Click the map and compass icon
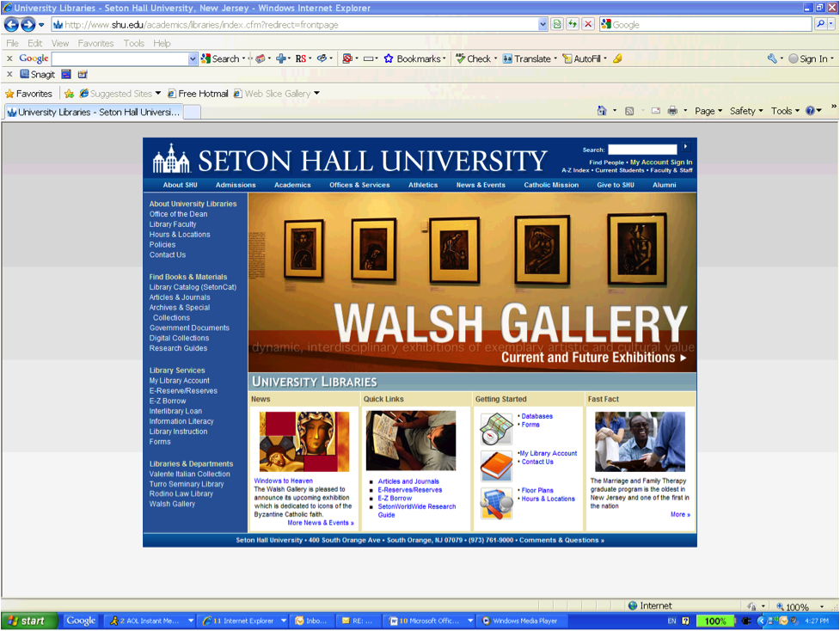The height and width of the screenshot is (631, 840). click(496, 428)
